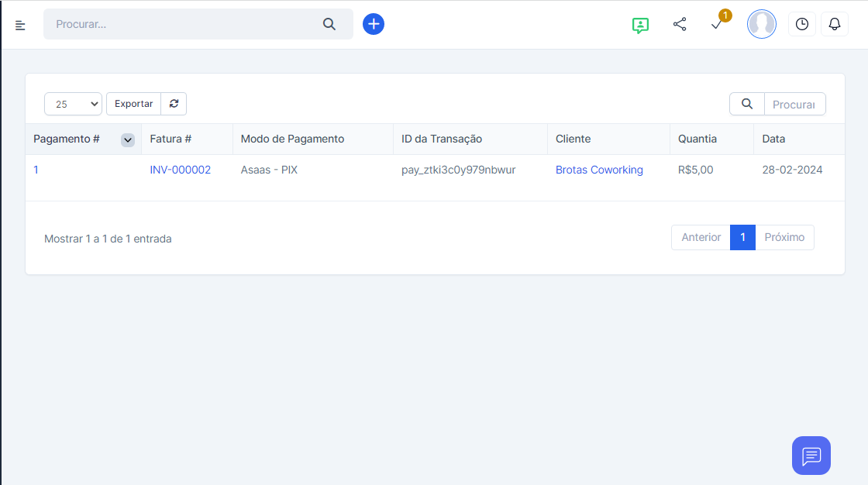The image size is (868, 485).
Task: Focus the table Procurar search field
Action: 794,104
